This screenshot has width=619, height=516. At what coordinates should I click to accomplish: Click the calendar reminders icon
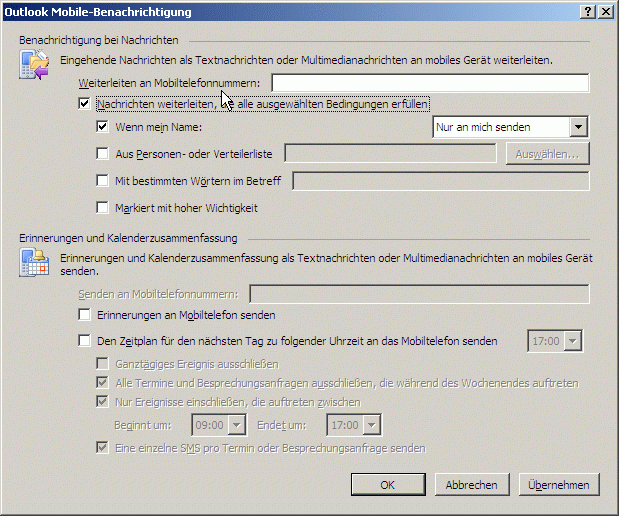point(34,262)
